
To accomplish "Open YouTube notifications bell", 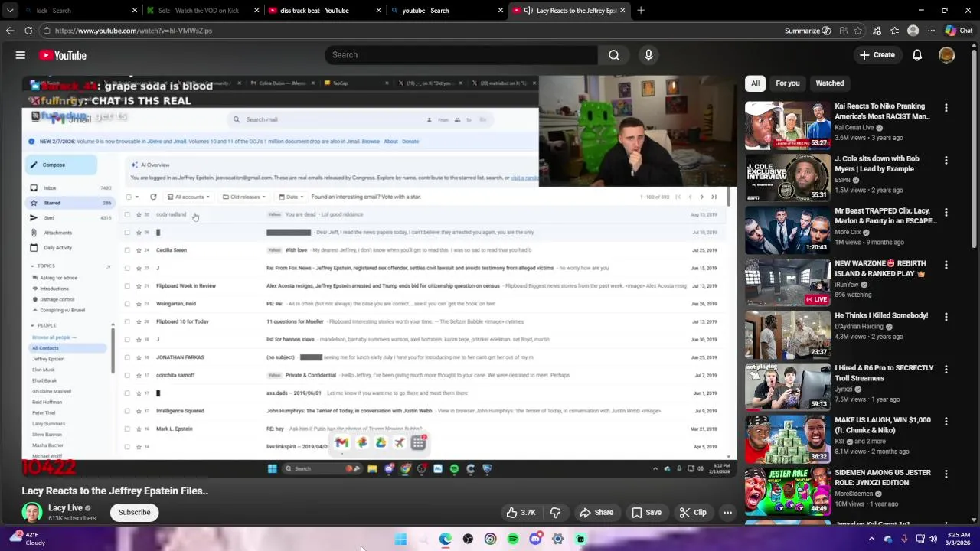I will tap(917, 55).
